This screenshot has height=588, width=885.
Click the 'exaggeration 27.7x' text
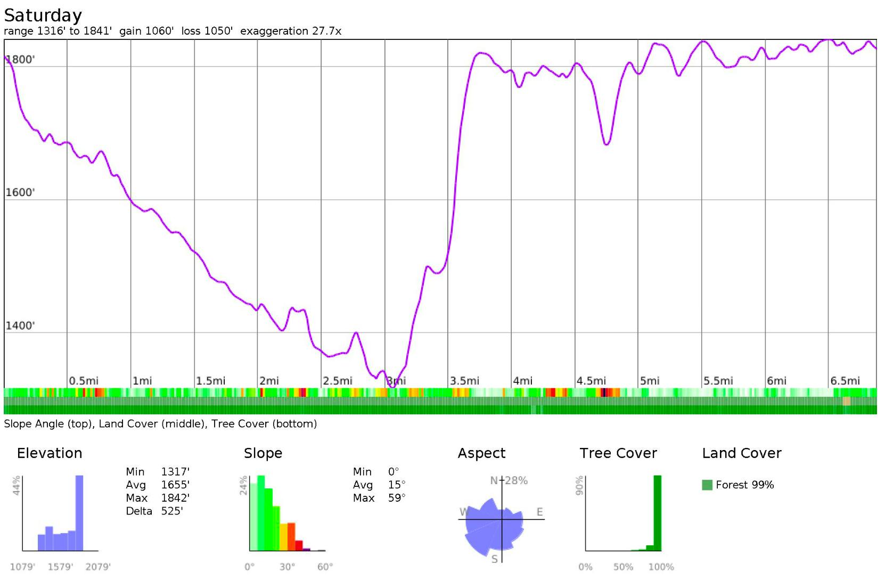(x=291, y=31)
